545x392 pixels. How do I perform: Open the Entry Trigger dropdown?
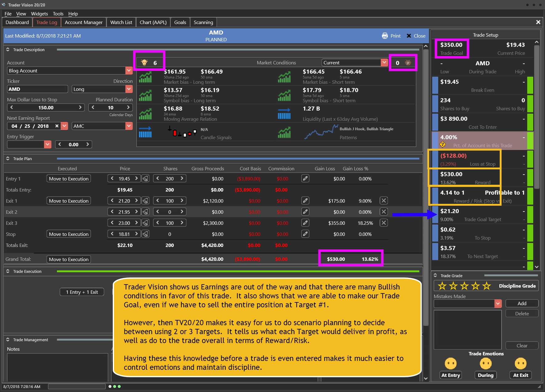tap(47, 144)
